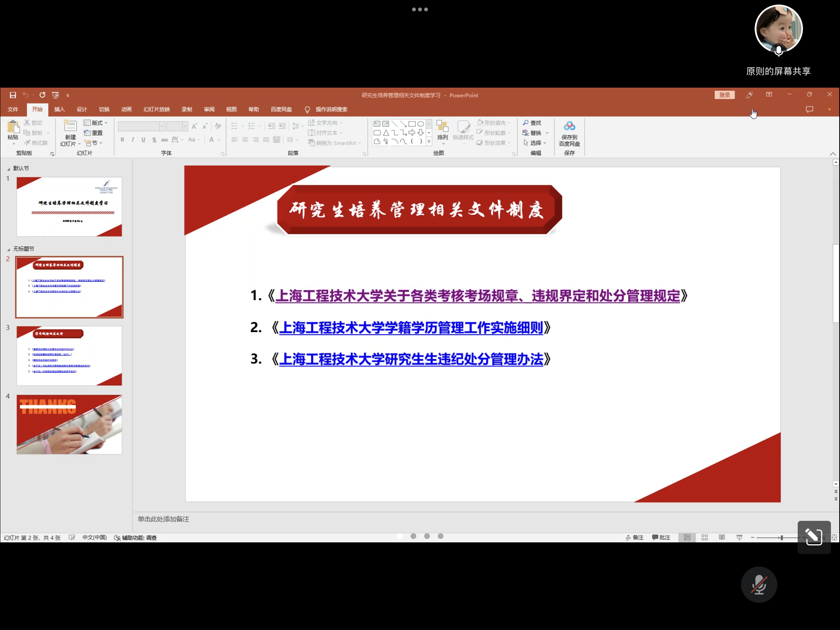Click New Slide icon in ribbon
The image size is (840, 630).
[x=70, y=127]
